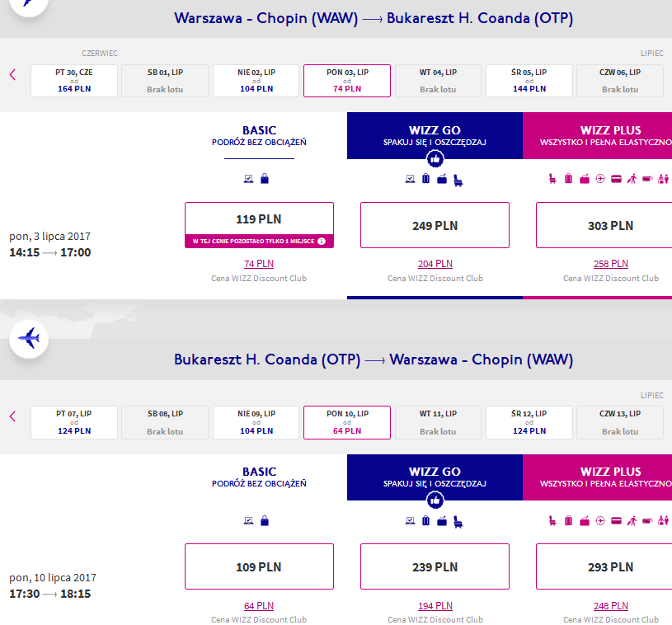Click the suitcase icon under return WIZZ PLUS
The image size is (672, 625).
568,520
